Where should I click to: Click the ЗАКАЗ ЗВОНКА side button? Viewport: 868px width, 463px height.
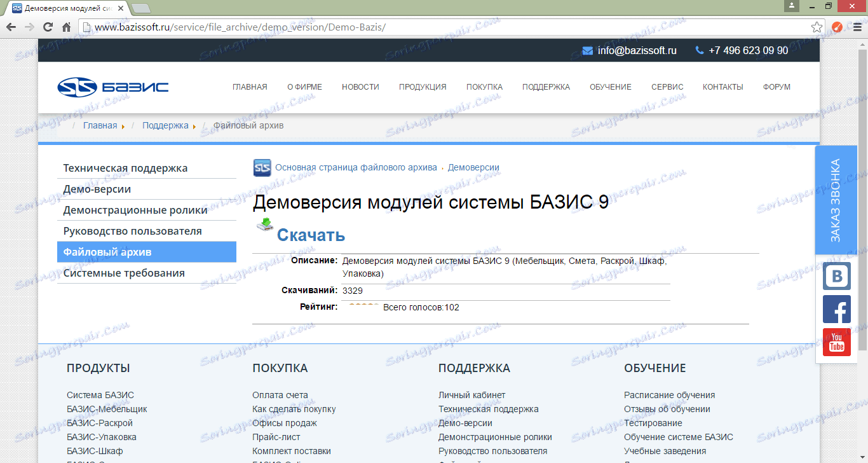(837, 200)
